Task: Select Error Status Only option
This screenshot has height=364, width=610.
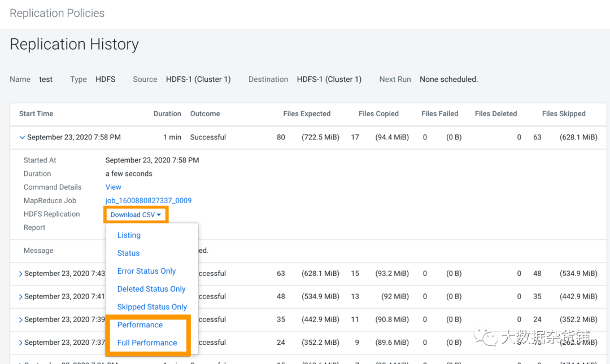Action: pyautogui.click(x=146, y=271)
